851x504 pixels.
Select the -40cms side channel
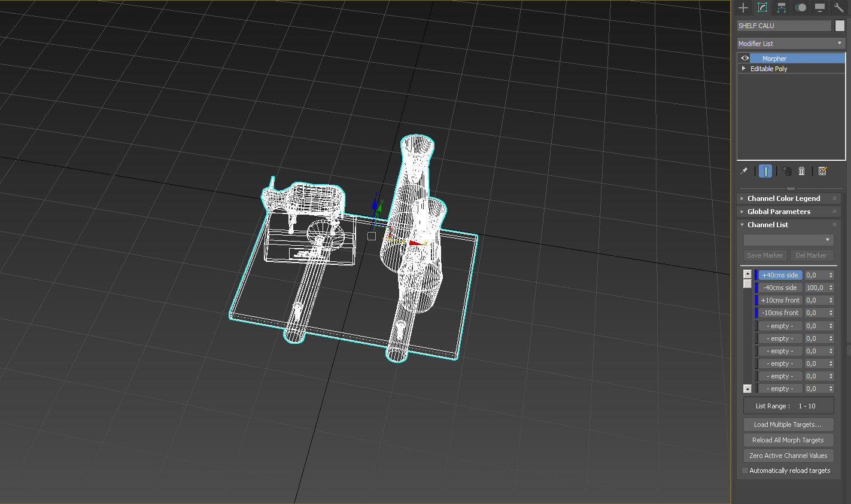(x=780, y=288)
